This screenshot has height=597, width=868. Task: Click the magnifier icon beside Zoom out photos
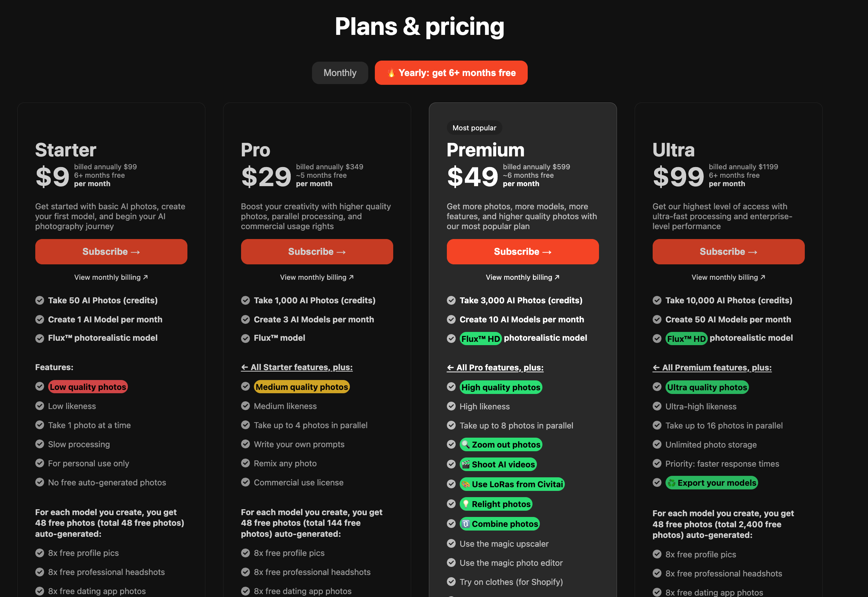[x=465, y=444]
